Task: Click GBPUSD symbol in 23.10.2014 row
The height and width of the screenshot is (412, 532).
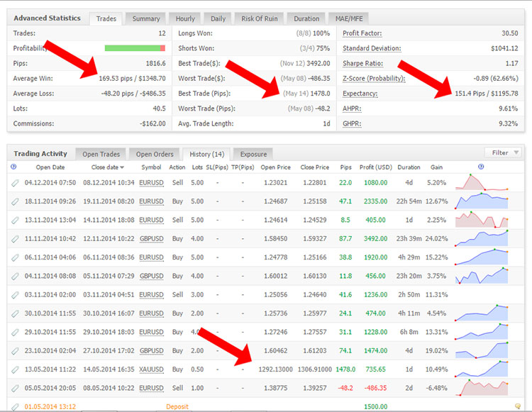Action: click(151, 350)
